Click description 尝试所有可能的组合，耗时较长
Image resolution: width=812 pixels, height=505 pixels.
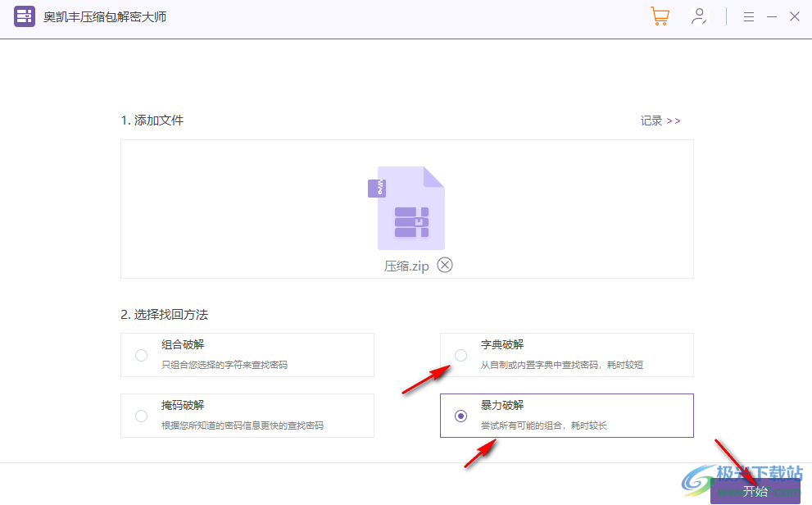pos(544,425)
